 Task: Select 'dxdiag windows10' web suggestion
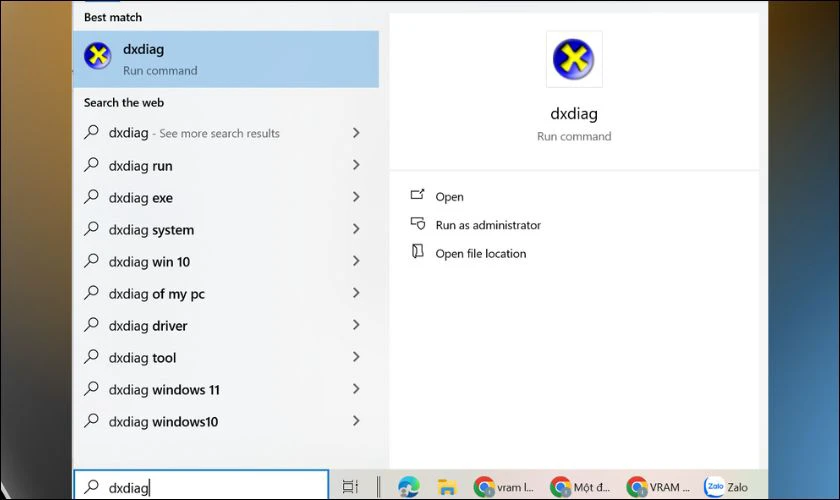click(x=163, y=422)
